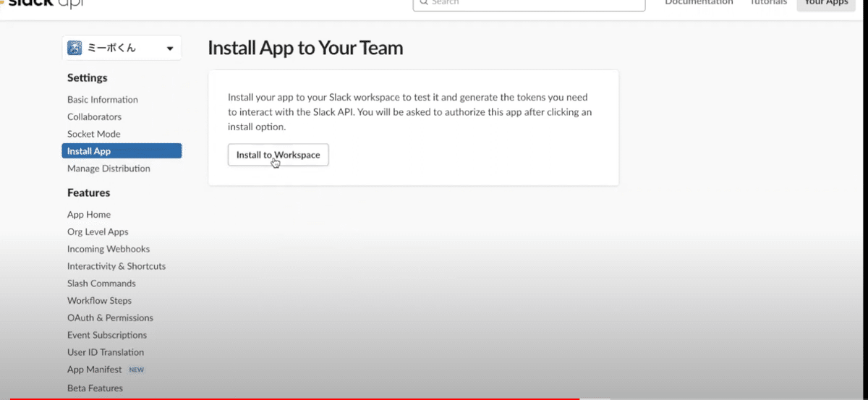Select Install App in sidebar
The image size is (868, 400).
122,151
